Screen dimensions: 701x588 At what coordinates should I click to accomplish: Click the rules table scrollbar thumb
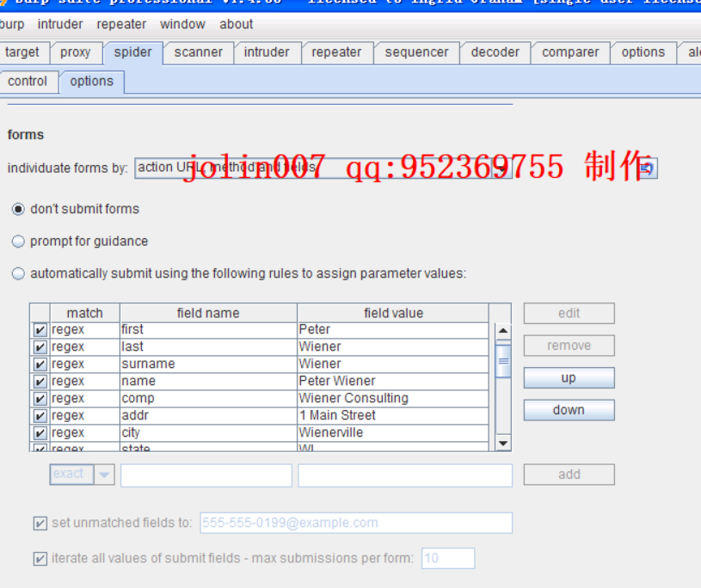point(503,361)
